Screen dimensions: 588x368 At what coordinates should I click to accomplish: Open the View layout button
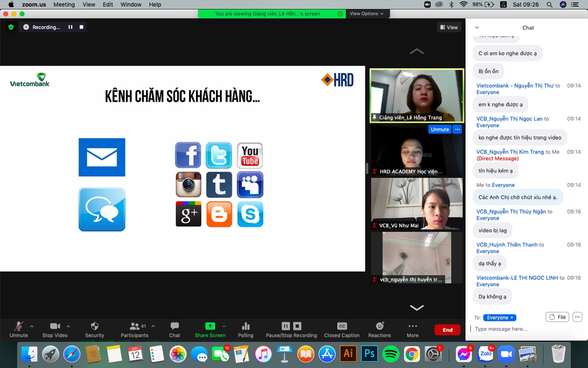tap(449, 27)
